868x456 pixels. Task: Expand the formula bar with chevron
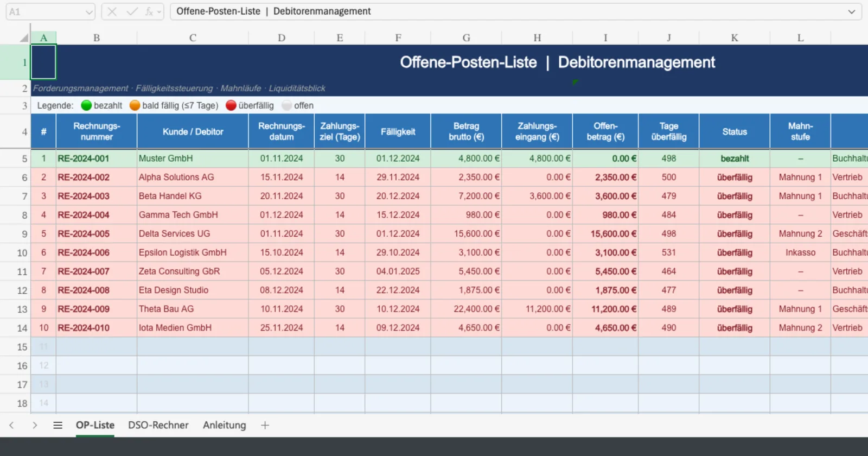click(x=851, y=11)
